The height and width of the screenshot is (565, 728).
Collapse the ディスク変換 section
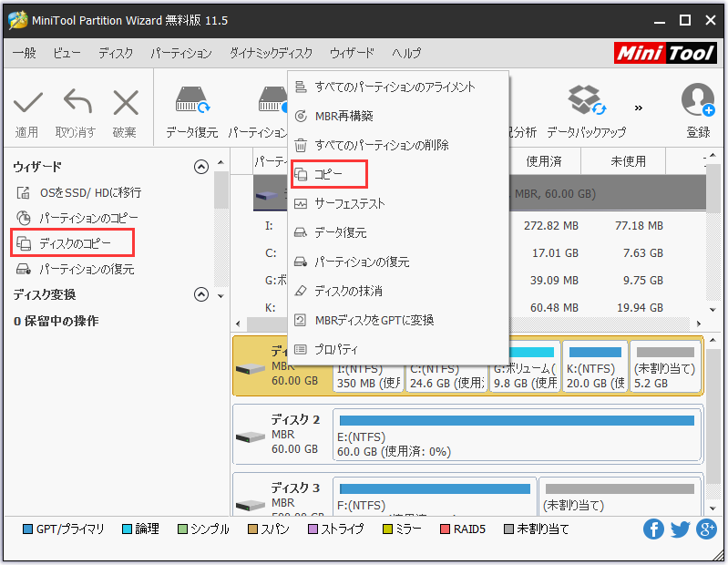click(201, 294)
